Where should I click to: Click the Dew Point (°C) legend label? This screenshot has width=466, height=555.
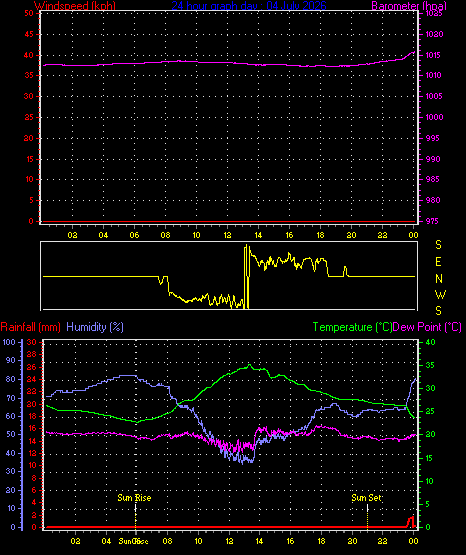click(x=427, y=327)
